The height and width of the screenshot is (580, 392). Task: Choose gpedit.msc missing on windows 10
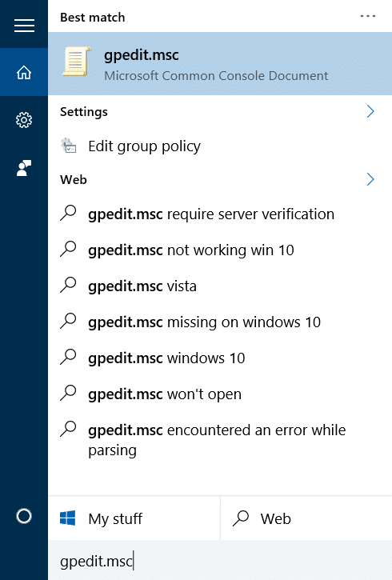220,322
